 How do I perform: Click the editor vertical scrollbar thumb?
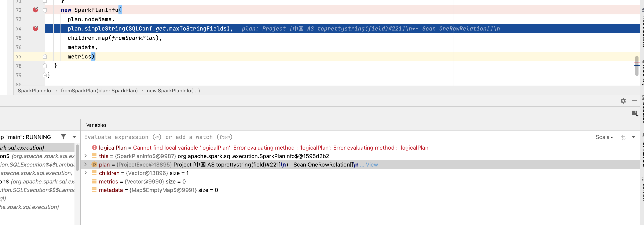637,66
